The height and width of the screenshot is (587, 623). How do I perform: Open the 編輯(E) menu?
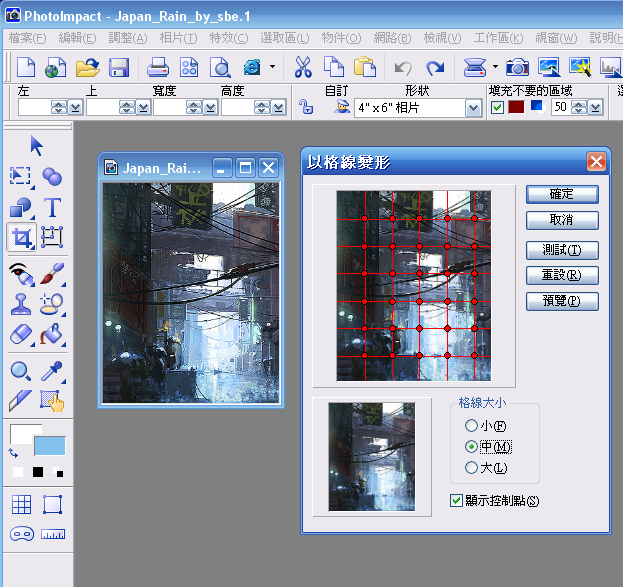[77, 38]
